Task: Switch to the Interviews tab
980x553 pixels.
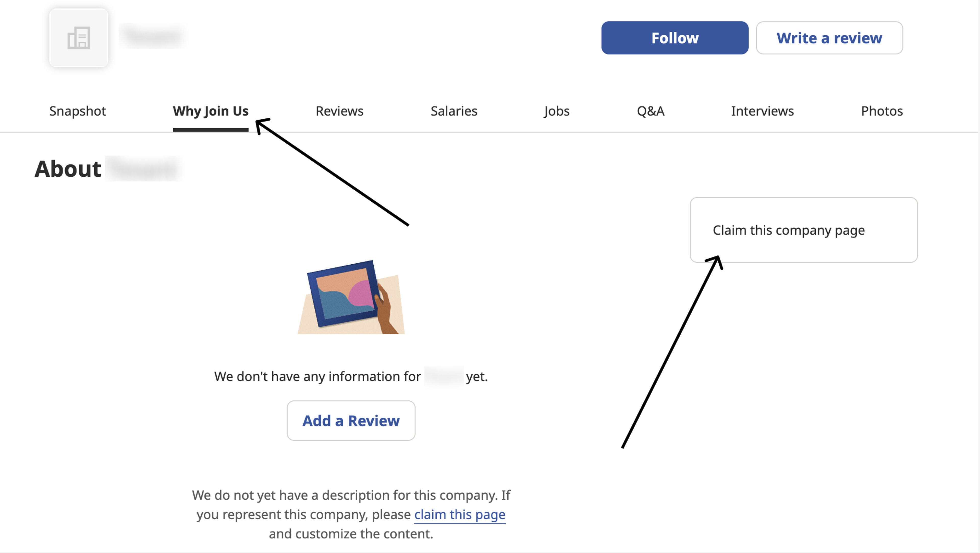Action: click(762, 111)
